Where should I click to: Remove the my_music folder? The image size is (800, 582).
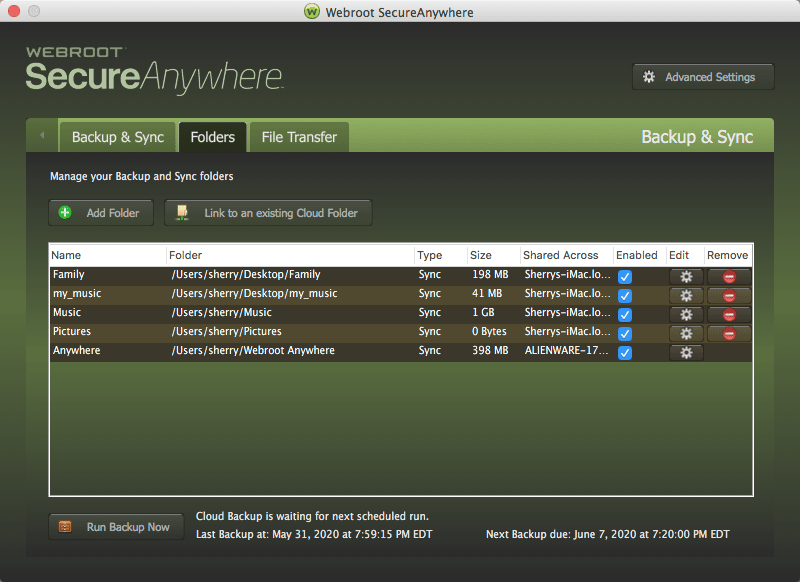point(729,295)
